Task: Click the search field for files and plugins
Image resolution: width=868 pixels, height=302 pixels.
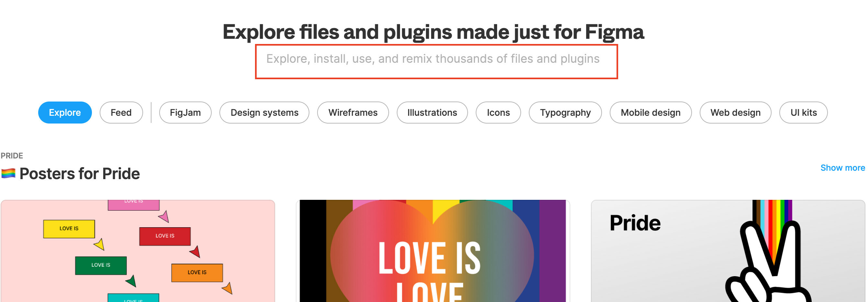Action: tap(436, 62)
